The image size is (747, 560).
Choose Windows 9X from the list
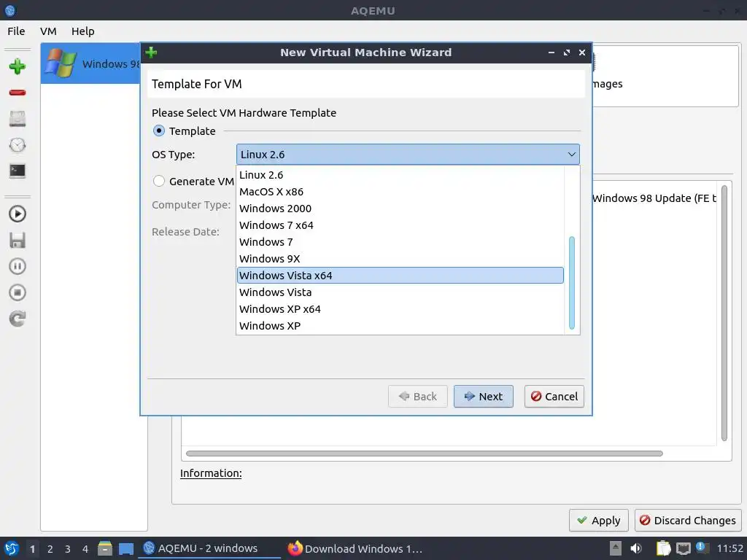[x=400, y=259]
